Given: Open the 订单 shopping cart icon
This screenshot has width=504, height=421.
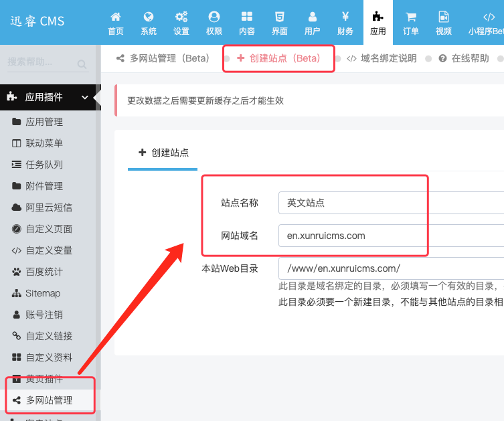Looking at the screenshot, I should point(411,16).
